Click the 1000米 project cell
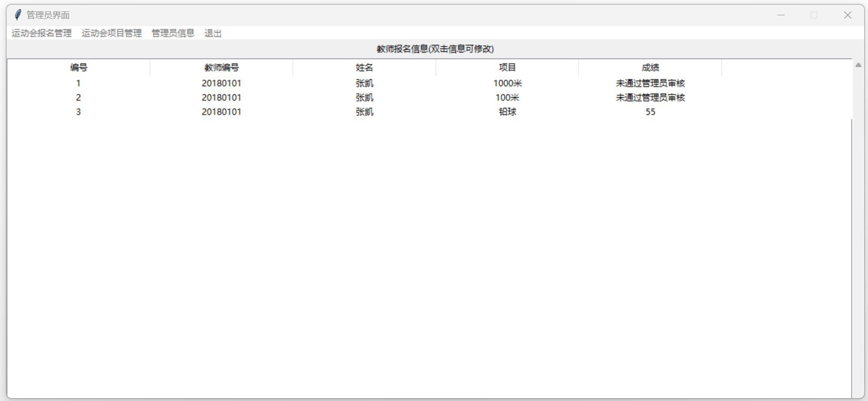 point(507,83)
